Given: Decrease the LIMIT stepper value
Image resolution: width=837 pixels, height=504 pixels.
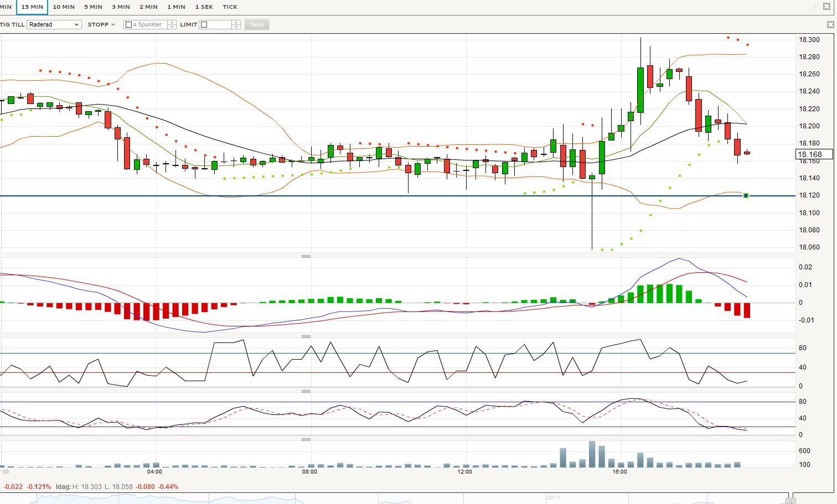Looking at the screenshot, I should (236, 27).
